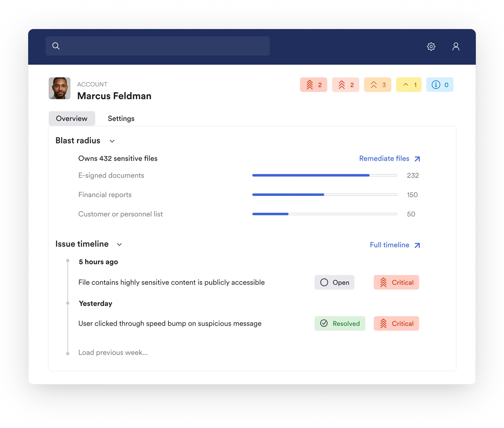Load previous week in the timeline

click(x=113, y=352)
